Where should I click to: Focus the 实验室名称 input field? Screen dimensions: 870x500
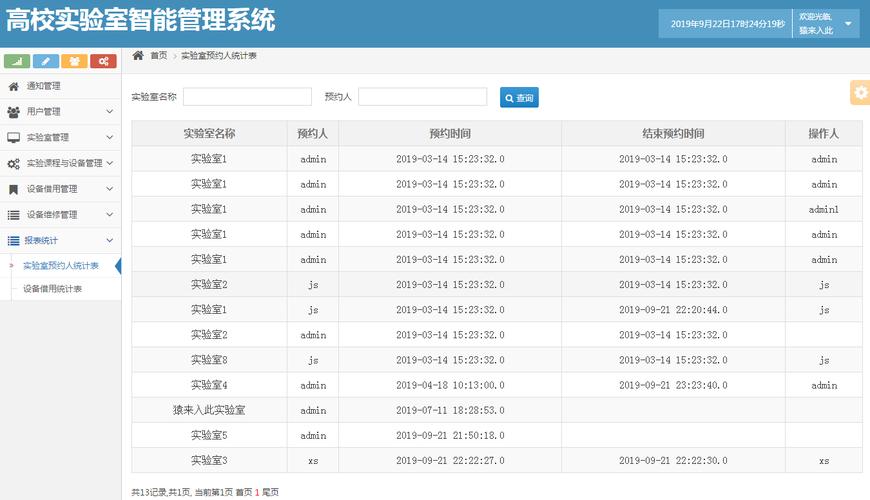(x=247, y=97)
